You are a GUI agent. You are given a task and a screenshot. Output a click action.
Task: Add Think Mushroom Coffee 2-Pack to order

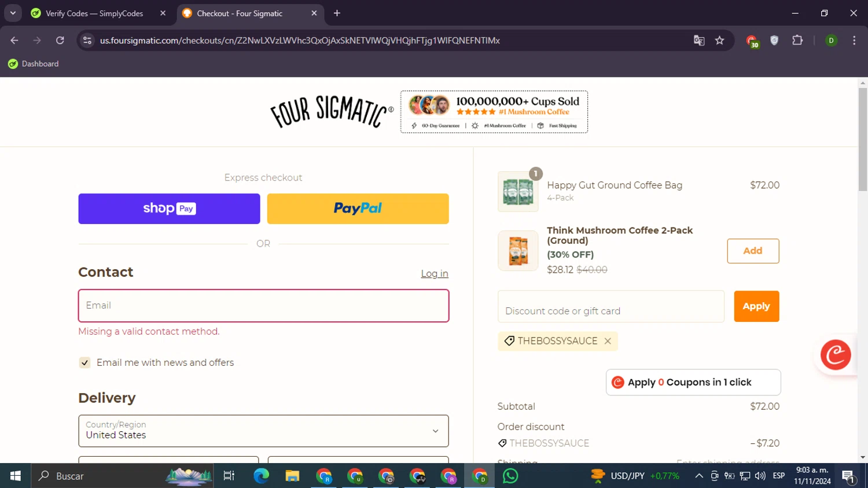753,251
